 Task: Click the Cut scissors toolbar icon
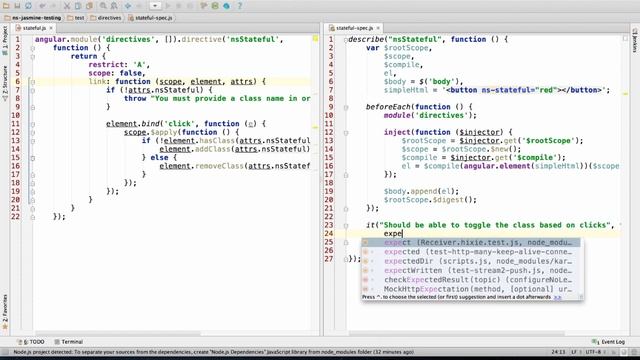coord(67,6)
